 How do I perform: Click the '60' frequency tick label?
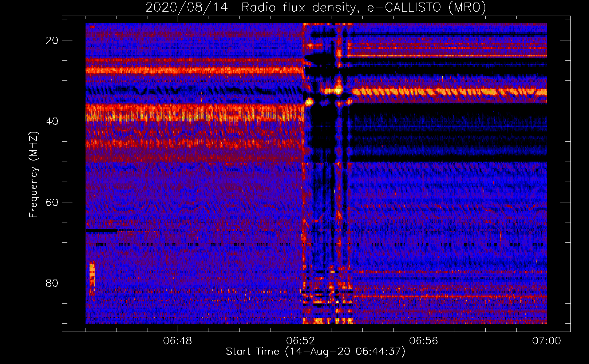pyautogui.click(x=52, y=202)
